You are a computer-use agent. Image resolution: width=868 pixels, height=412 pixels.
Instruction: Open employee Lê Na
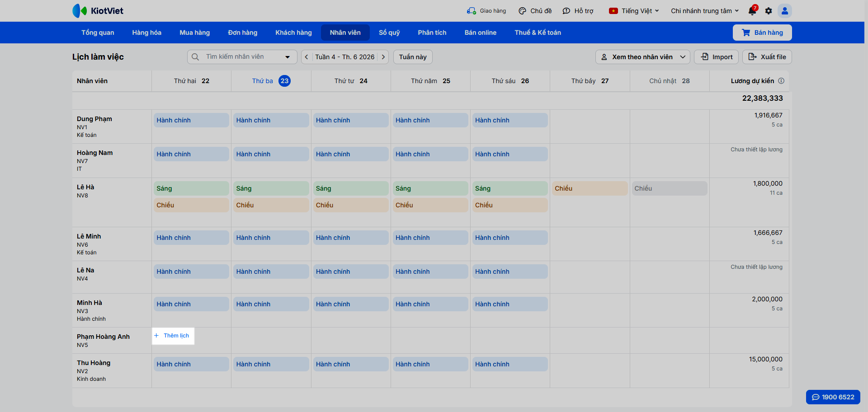point(85,270)
